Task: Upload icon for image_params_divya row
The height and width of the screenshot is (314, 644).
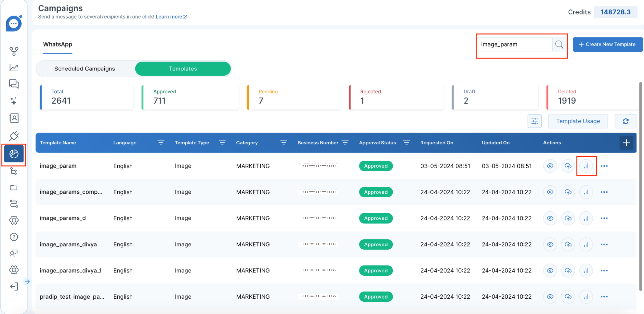Action: (x=568, y=245)
